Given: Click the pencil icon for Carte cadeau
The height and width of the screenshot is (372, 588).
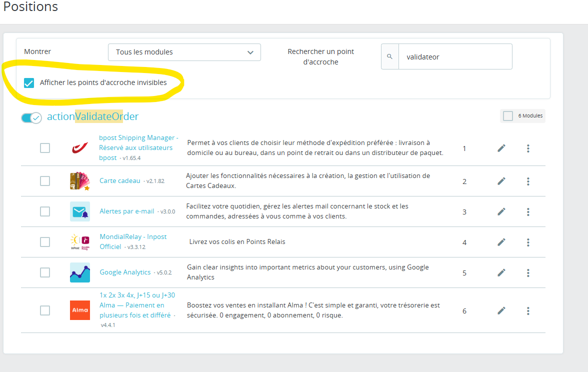Looking at the screenshot, I should (501, 181).
